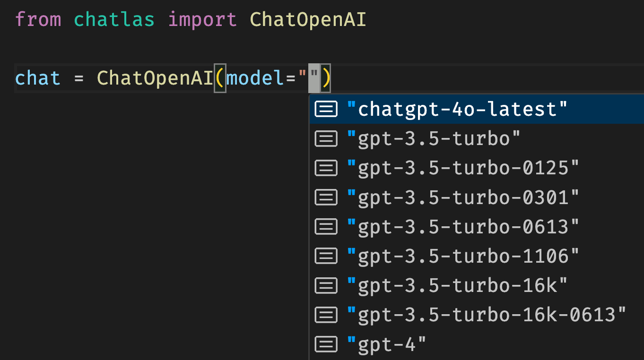Click the icon next to "gpt-3.5-turbo-0613"
The image size is (644, 360).
tap(326, 226)
